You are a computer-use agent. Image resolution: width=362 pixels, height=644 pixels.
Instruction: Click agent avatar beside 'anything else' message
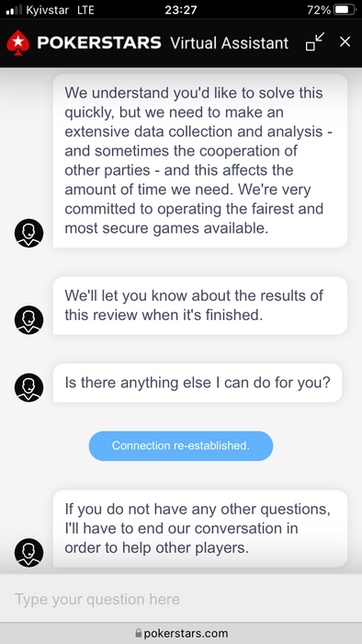(x=29, y=387)
